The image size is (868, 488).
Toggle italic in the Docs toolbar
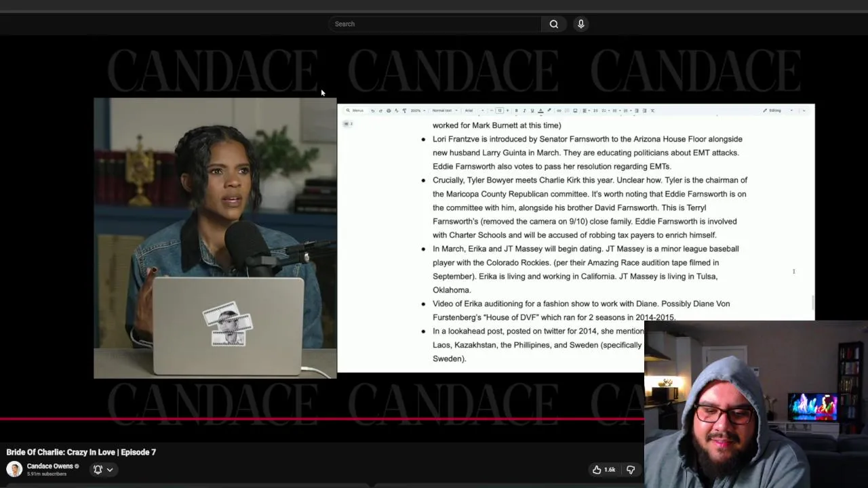pyautogui.click(x=524, y=110)
